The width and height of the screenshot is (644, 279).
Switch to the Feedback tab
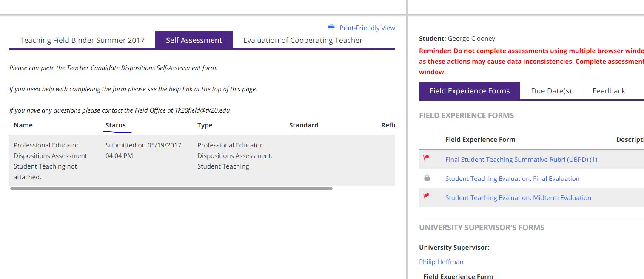[609, 91]
